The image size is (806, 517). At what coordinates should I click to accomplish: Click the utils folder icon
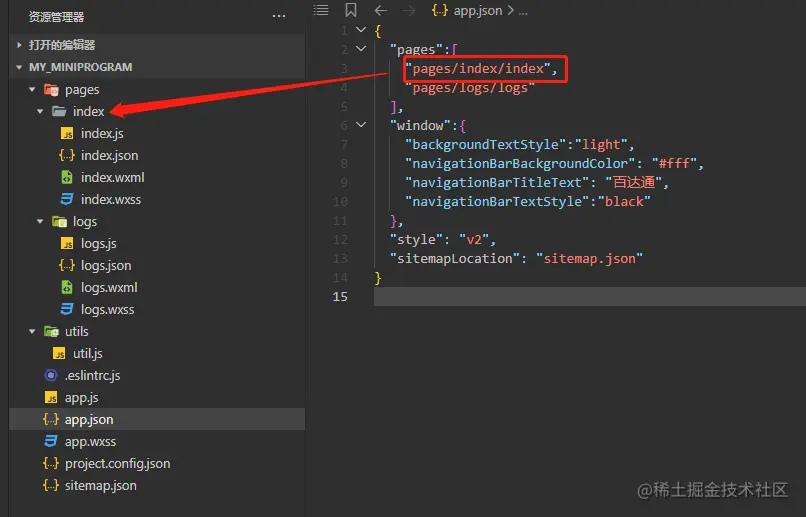coord(51,331)
